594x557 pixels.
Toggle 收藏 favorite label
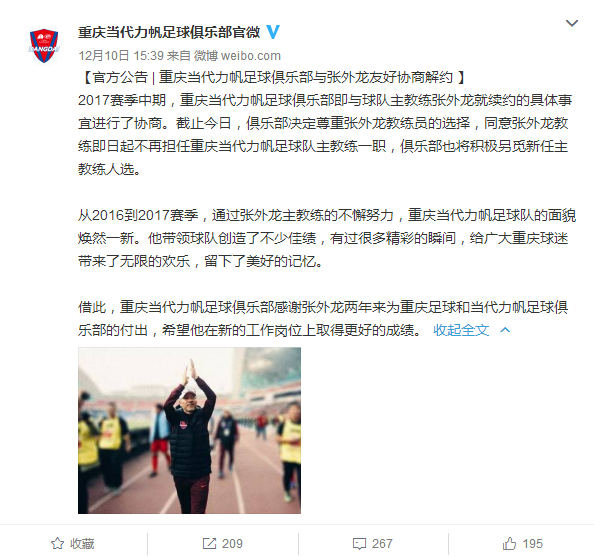pos(82,544)
